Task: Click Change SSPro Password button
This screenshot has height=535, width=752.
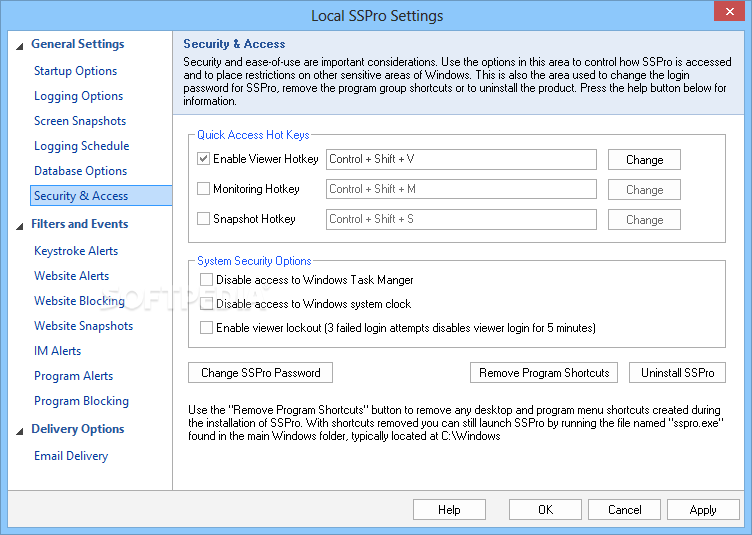Action: click(x=260, y=372)
